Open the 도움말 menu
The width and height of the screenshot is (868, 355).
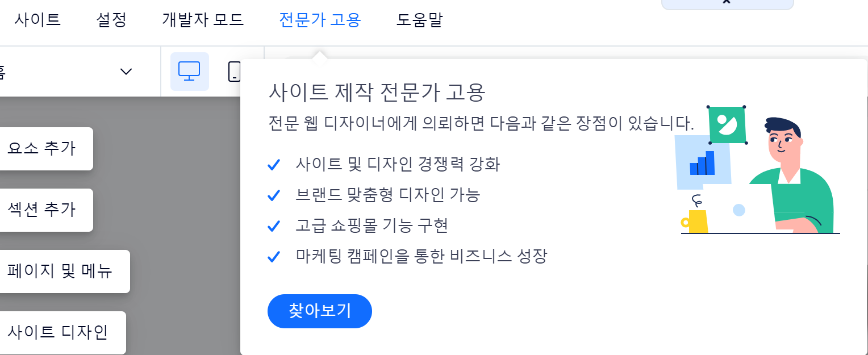(419, 20)
